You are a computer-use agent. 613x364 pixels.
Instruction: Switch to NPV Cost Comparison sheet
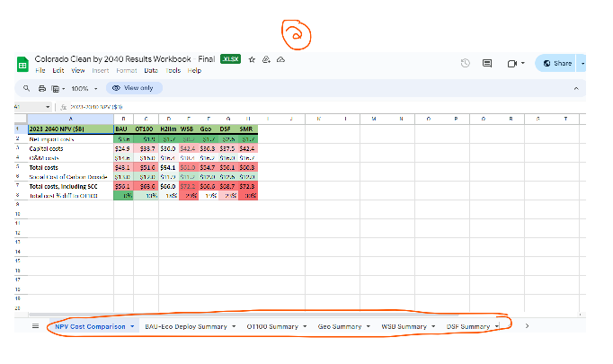click(90, 326)
